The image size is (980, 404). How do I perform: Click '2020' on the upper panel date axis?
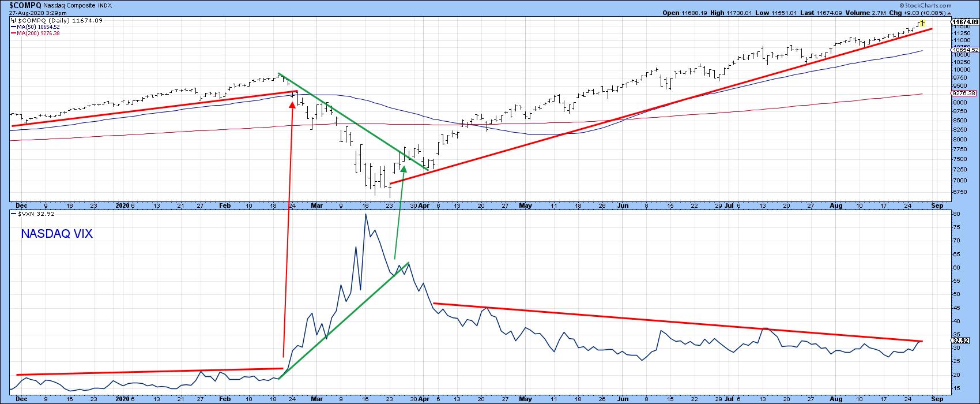coord(123,205)
